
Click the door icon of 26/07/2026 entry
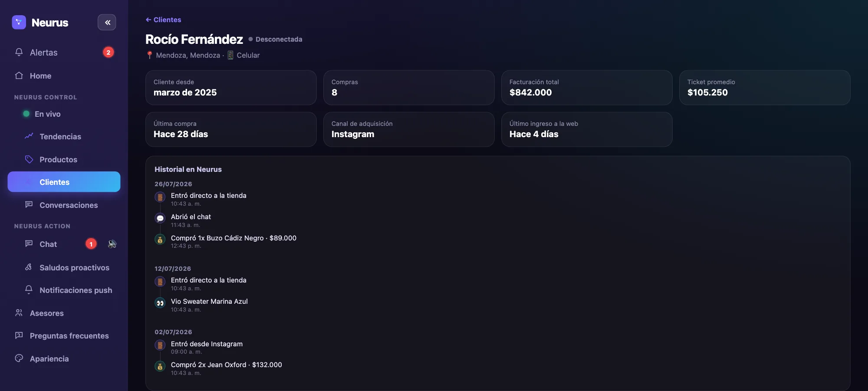[x=160, y=197]
